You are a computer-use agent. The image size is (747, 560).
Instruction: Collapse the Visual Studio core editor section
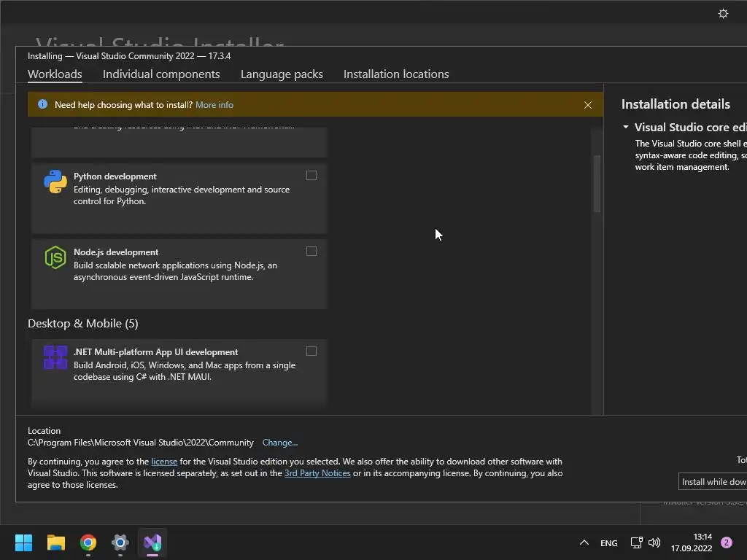(626, 127)
